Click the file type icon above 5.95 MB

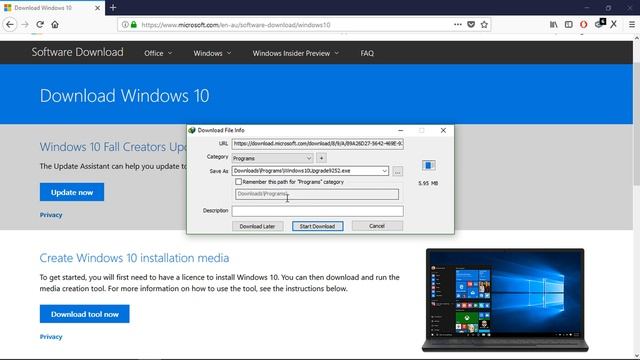click(428, 165)
